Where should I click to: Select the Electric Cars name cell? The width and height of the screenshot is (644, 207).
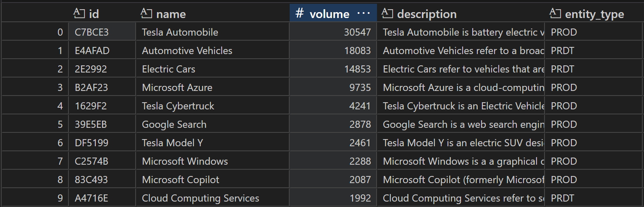(x=212, y=69)
